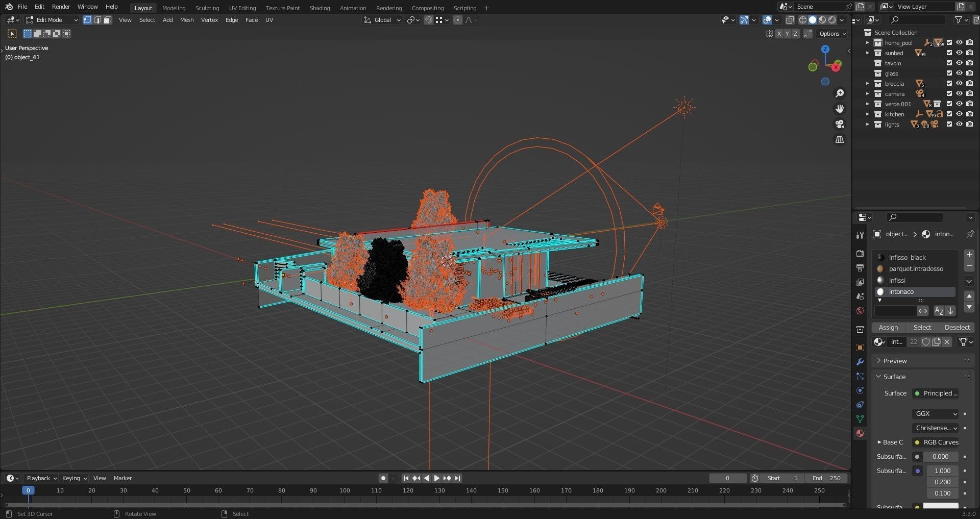Switch to the Sculpting workspace tab

[x=207, y=8]
